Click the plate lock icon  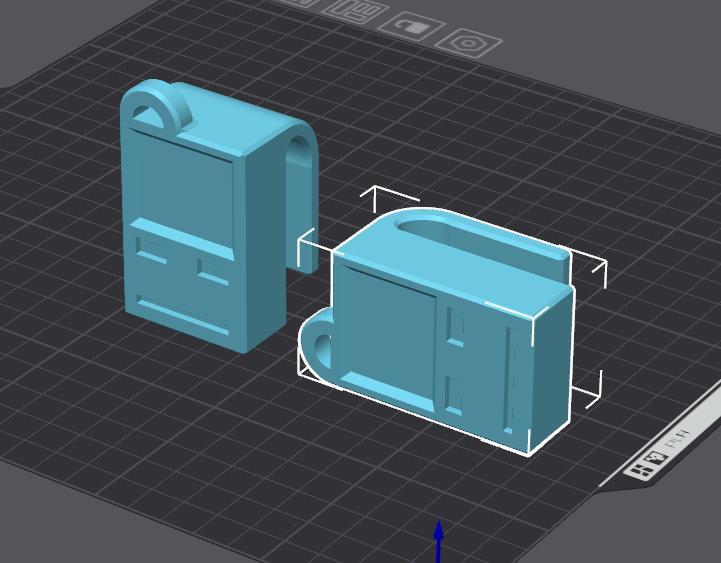point(411,27)
